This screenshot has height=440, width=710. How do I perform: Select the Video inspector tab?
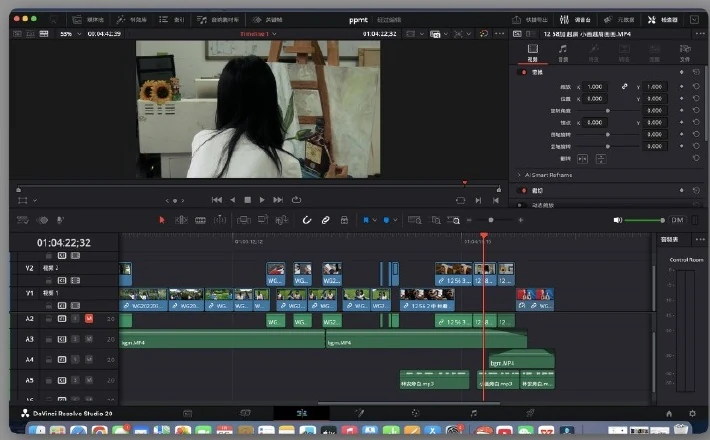532,53
